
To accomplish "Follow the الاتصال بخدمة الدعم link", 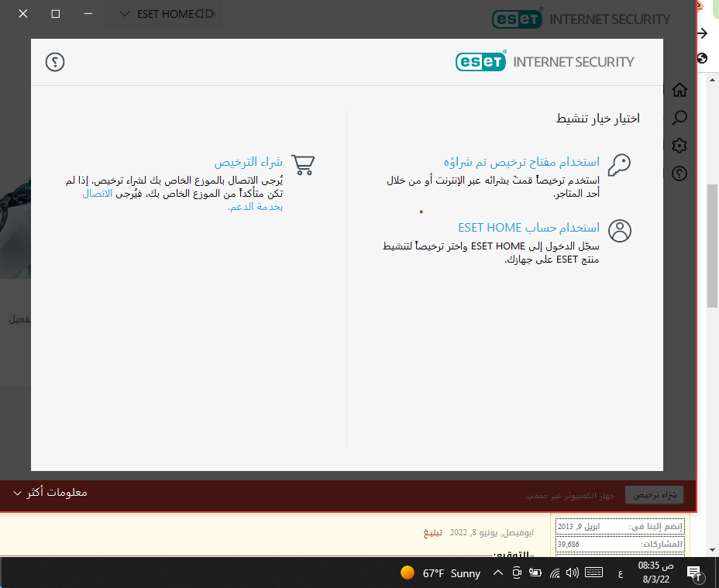I will point(255,207).
